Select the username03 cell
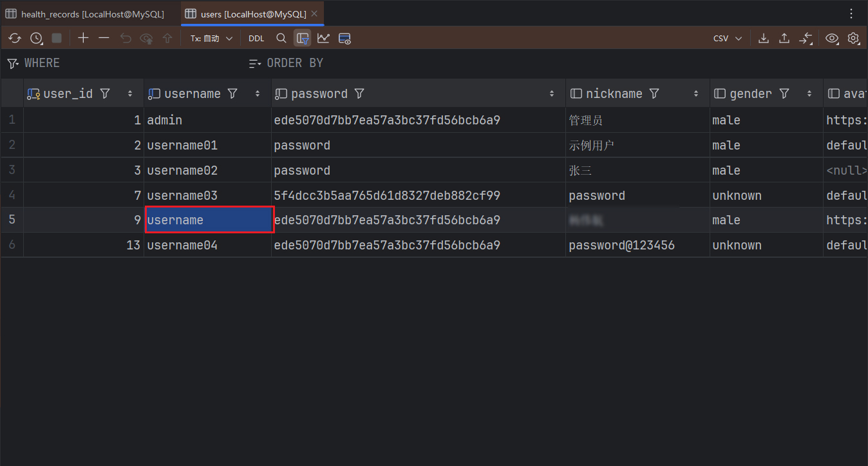This screenshot has height=466, width=868. click(207, 195)
